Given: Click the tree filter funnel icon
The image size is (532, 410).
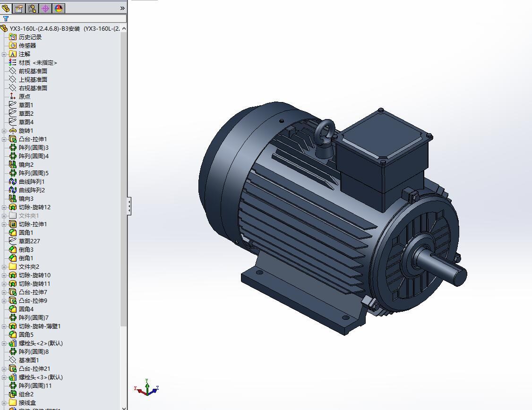Looking at the screenshot, I should [x=5, y=18].
